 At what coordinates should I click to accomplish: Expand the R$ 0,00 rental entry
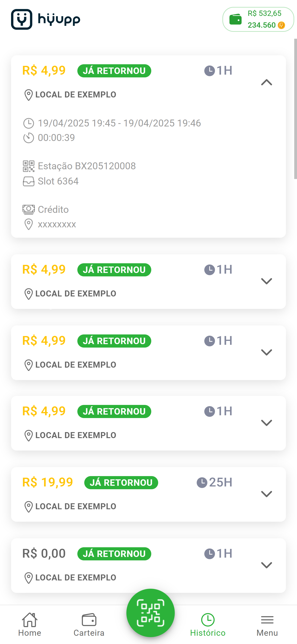tap(267, 565)
